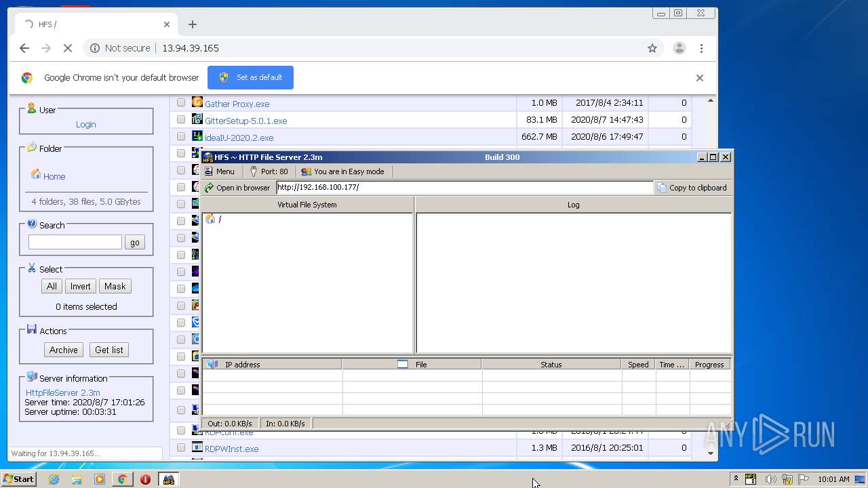The width and height of the screenshot is (868, 488).
Task: Click the Gather Proxy.exe file icon
Action: pyautogui.click(x=197, y=102)
